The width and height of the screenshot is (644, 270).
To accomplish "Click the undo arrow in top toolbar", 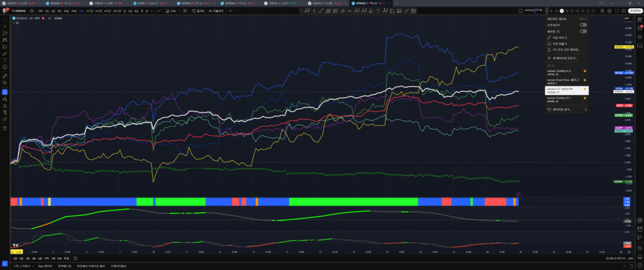I will [x=230, y=11].
